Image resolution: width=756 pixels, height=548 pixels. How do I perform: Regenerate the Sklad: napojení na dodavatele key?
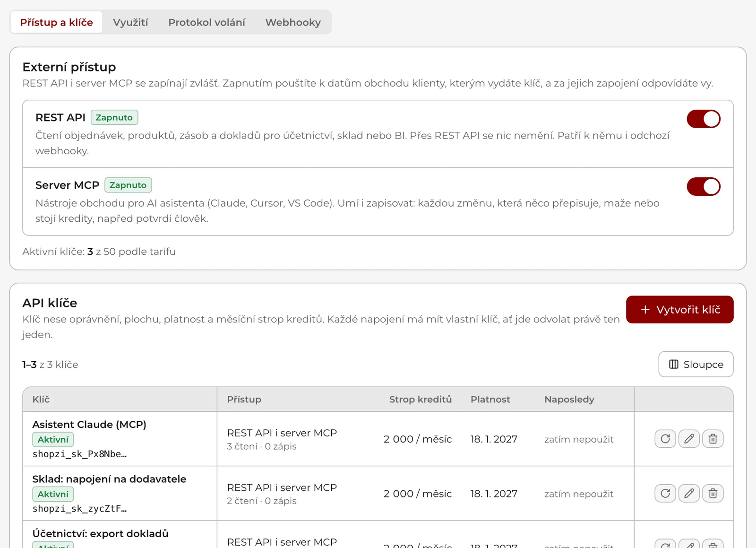pyautogui.click(x=665, y=494)
